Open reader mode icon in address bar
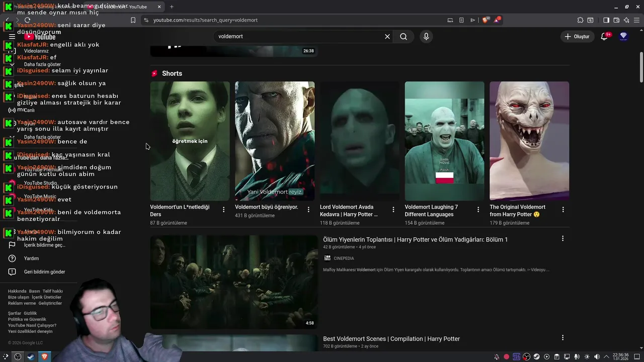 click(x=461, y=20)
